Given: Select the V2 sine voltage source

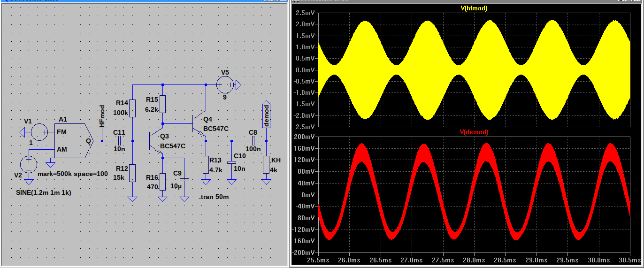Looking at the screenshot, I should (x=29, y=164).
